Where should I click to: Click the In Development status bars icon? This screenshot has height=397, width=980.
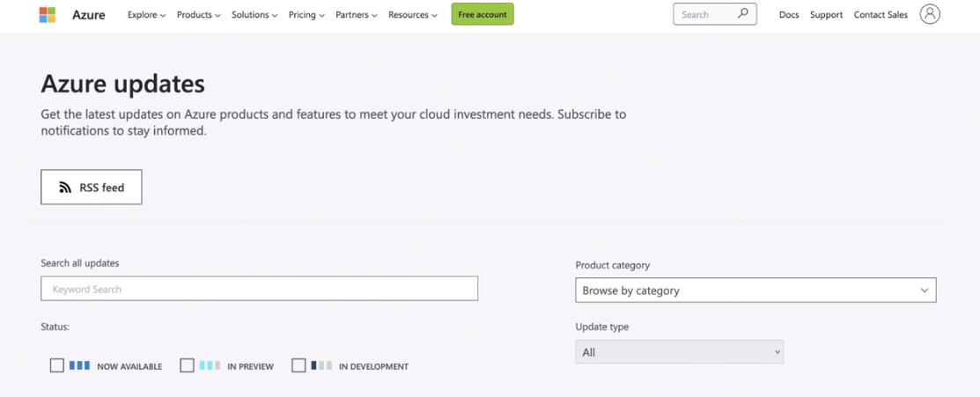[321, 365]
